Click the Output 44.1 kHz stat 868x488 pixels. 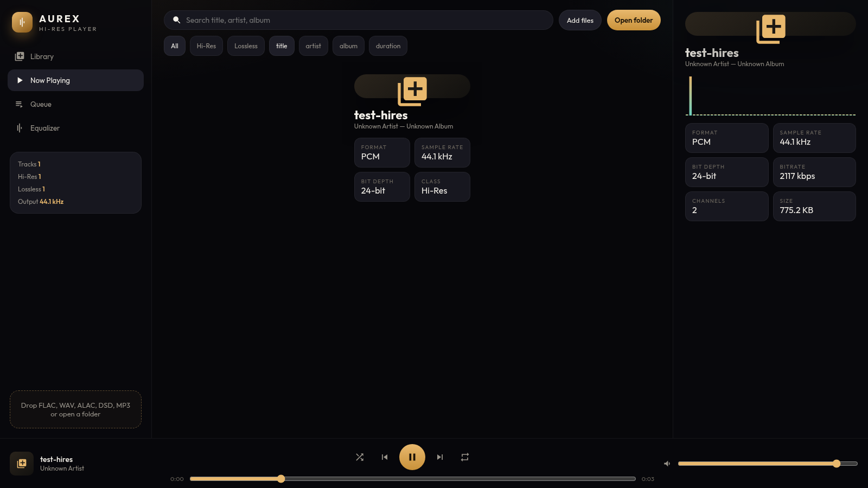click(41, 202)
